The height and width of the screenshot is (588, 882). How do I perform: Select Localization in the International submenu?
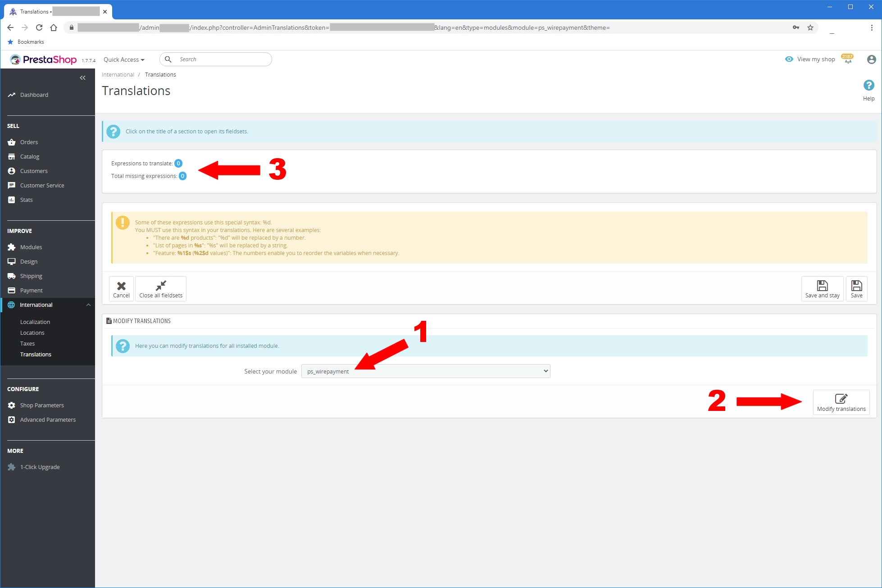[35, 322]
